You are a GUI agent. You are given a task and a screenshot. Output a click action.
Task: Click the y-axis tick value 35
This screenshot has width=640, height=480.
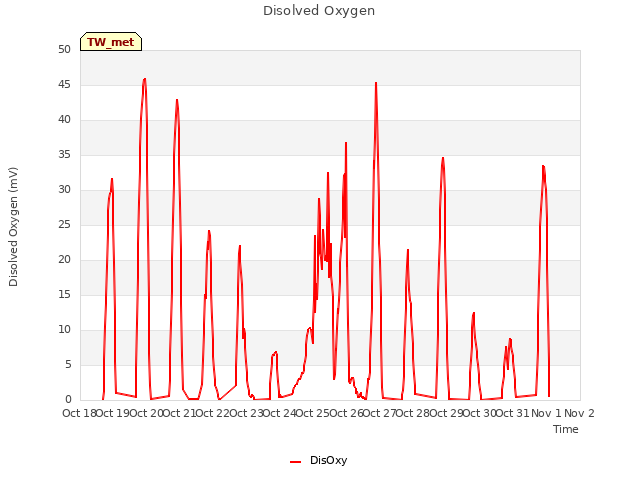(x=64, y=155)
